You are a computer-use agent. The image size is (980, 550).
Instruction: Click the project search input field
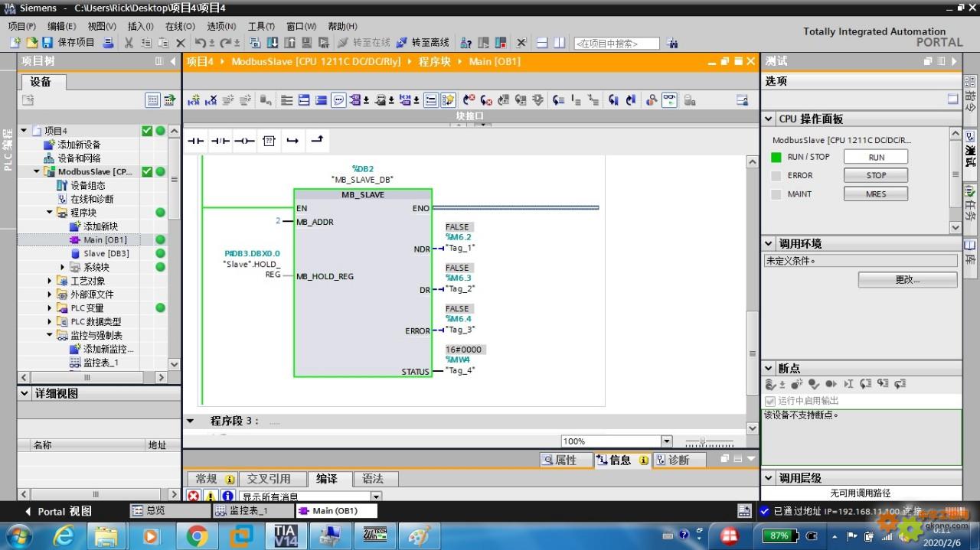click(616, 44)
